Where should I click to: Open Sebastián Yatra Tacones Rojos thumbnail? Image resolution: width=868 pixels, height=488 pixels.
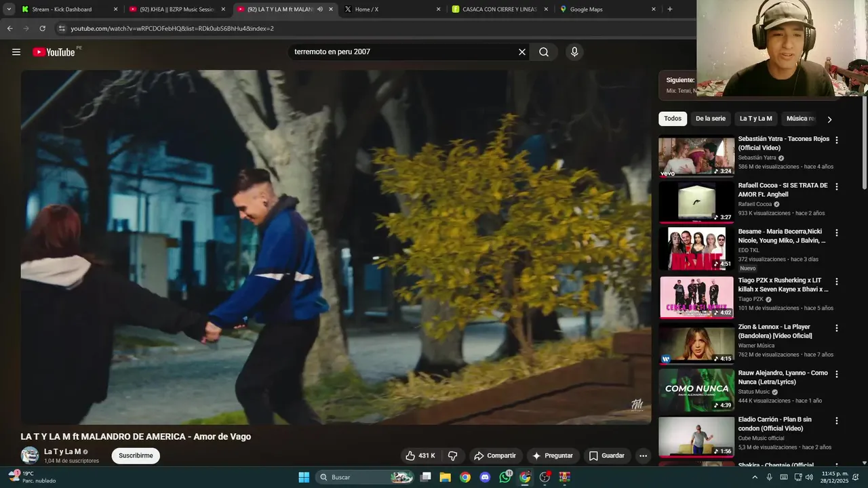pyautogui.click(x=696, y=157)
